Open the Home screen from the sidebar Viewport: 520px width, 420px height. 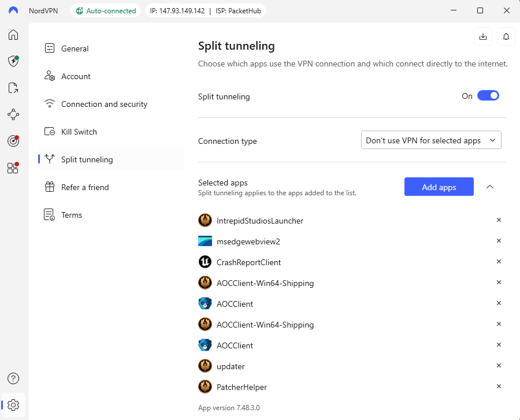coord(13,35)
